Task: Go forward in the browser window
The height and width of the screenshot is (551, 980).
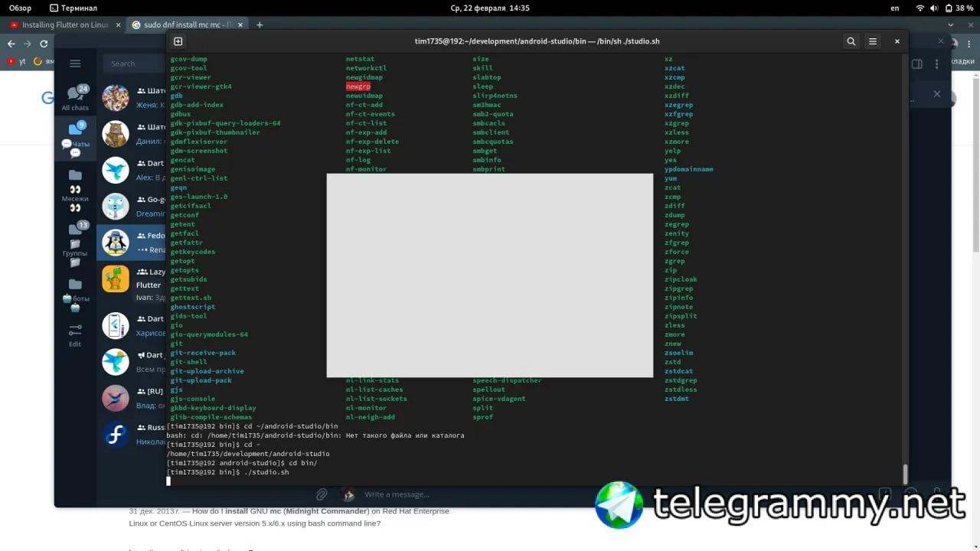Action: point(28,44)
